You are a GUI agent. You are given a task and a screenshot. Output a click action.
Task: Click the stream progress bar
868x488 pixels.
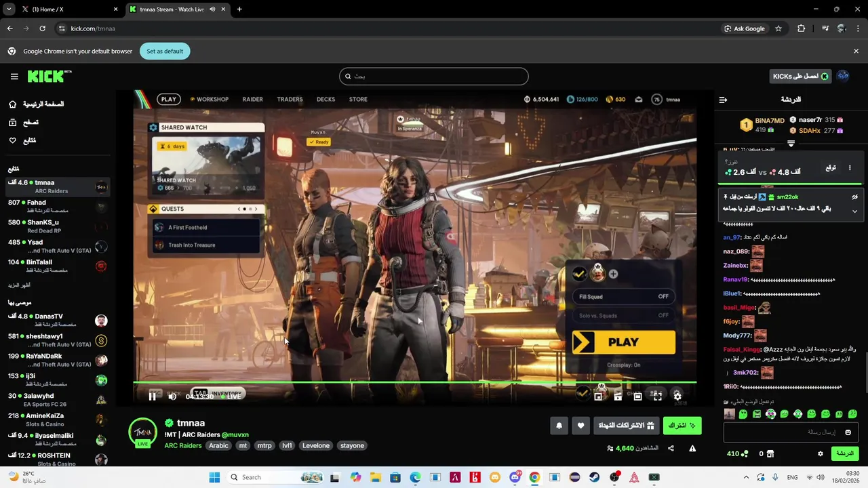point(414,383)
